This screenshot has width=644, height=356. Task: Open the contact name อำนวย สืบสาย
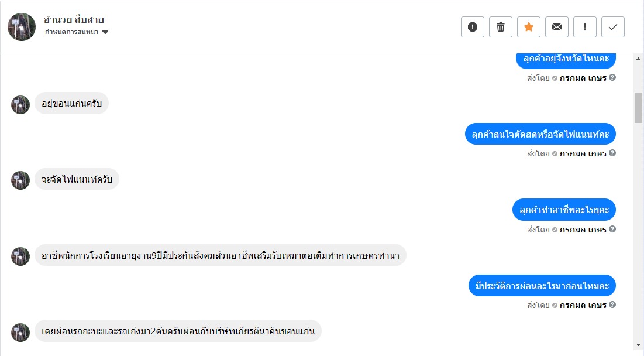(74, 20)
